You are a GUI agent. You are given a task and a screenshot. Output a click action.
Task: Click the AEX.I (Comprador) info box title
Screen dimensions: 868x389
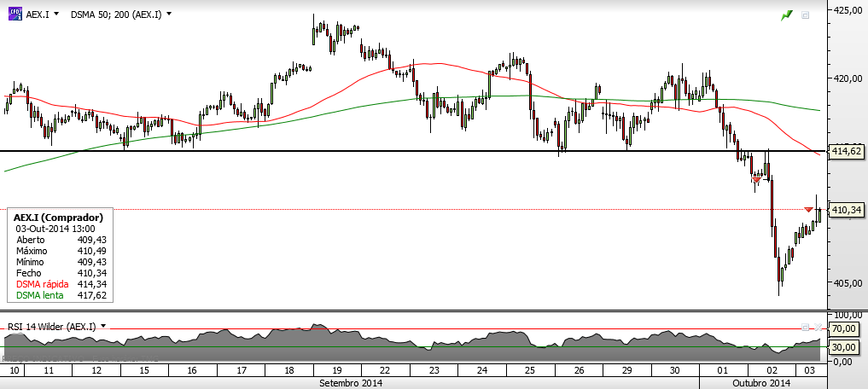[58, 218]
